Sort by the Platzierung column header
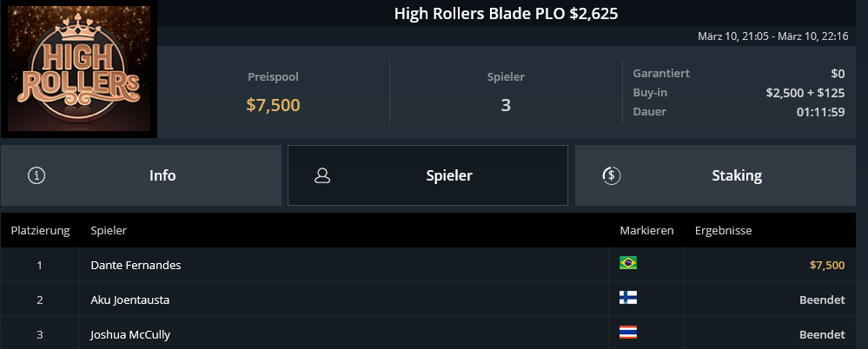868x349 pixels. click(x=41, y=231)
